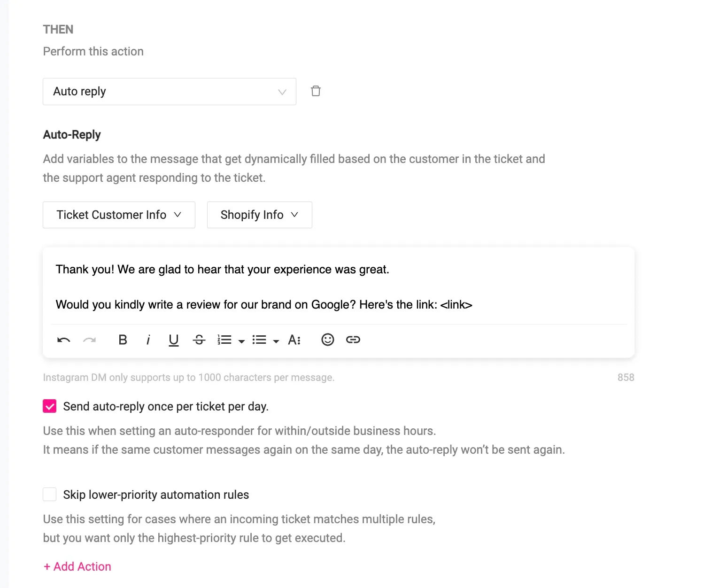Open the Shopify Info variables dropdown
Screen dimensions: 711x588
pyautogui.click(x=259, y=215)
